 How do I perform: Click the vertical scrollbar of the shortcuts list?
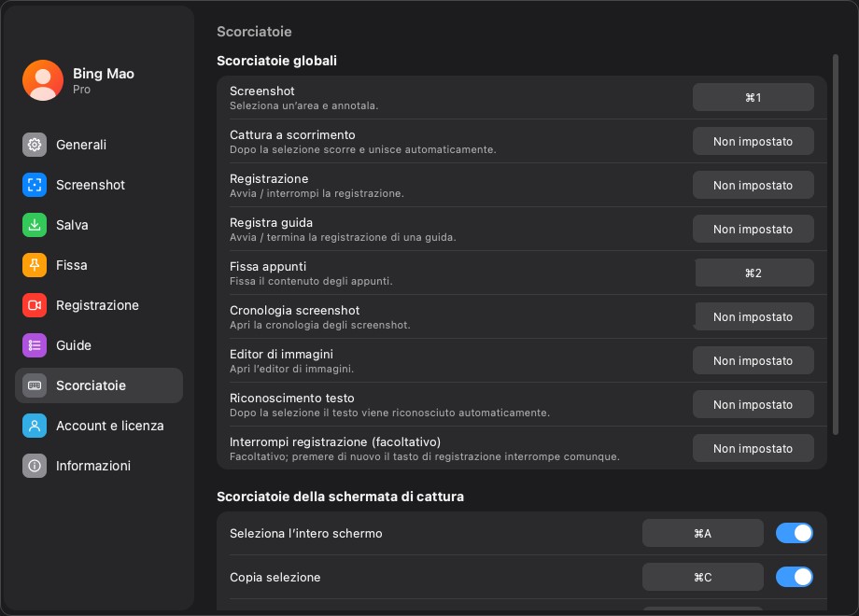(x=836, y=245)
